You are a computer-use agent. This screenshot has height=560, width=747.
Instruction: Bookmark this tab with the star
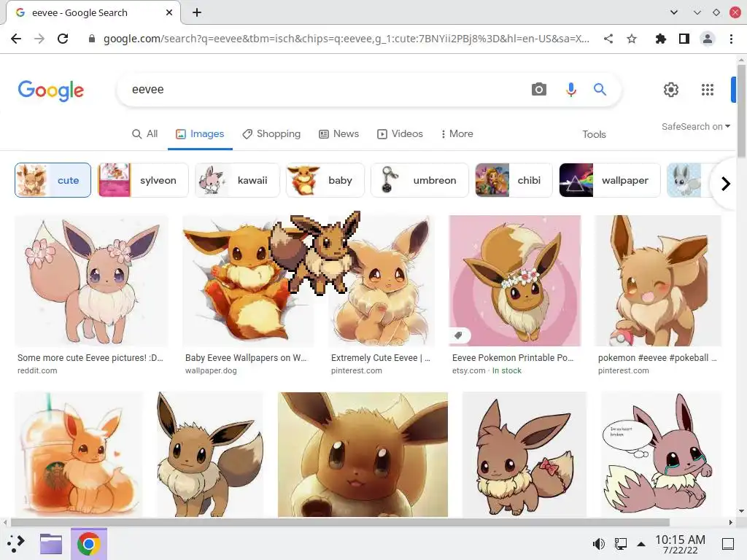click(632, 39)
